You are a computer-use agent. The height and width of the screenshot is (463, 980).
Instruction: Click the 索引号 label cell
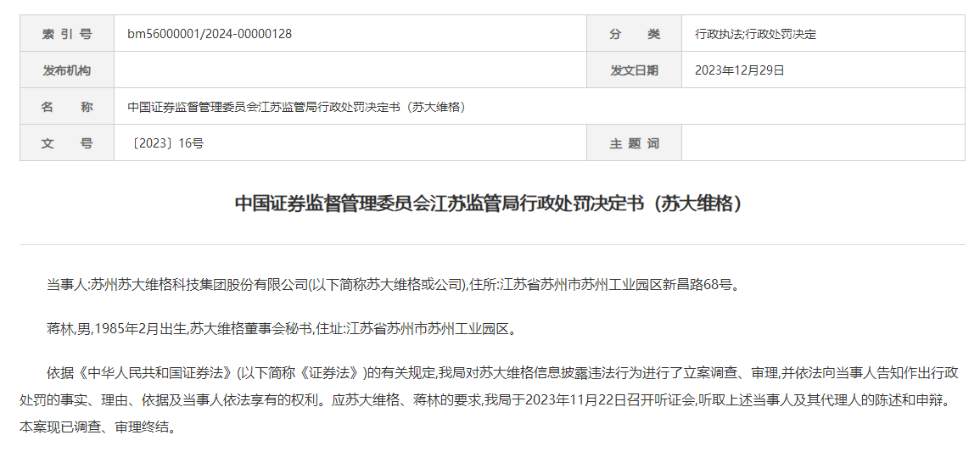pos(67,34)
